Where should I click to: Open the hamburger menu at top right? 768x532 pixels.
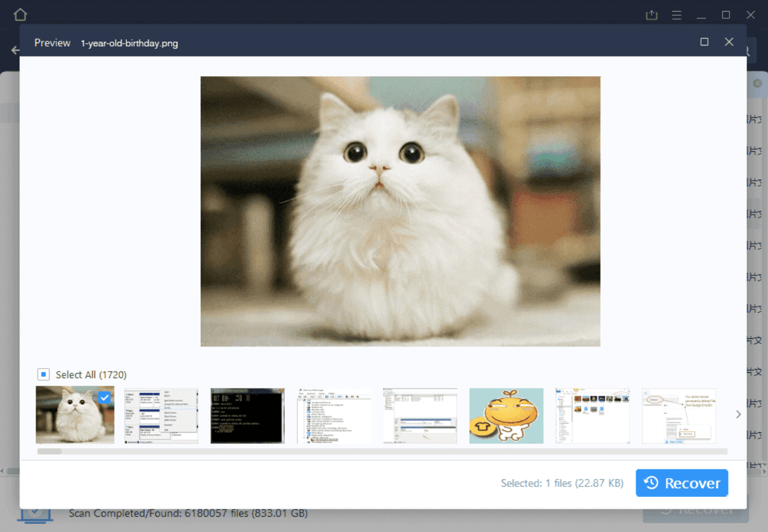click(676, 15)
